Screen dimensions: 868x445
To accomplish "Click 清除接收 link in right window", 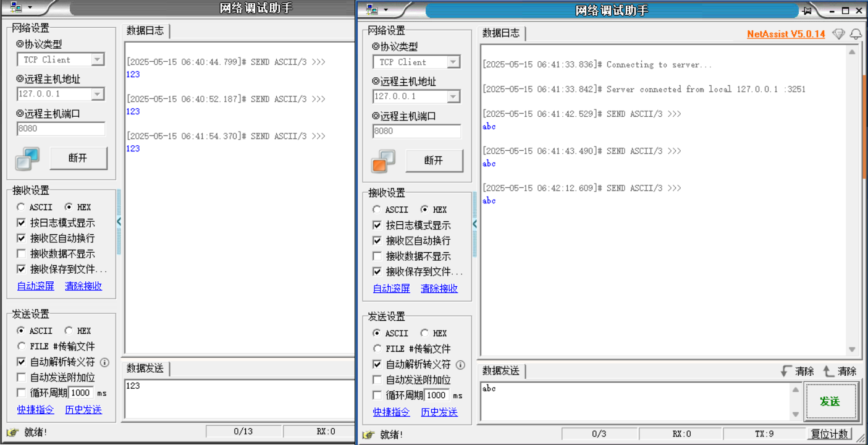I will (439, 289).
